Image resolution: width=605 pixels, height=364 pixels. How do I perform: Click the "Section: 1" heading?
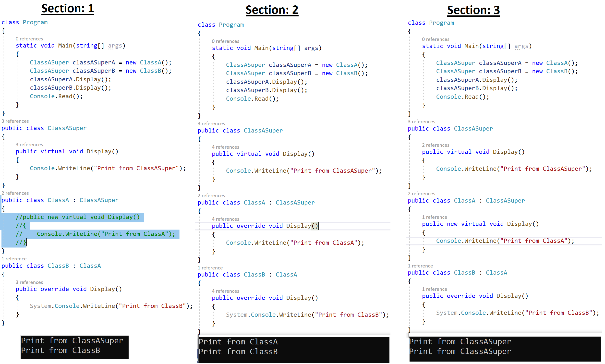click(x=67, y=9)
